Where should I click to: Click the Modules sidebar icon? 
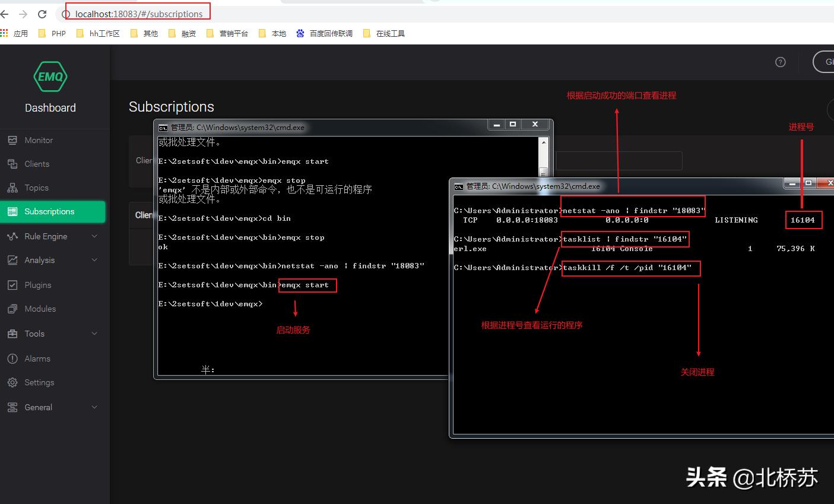point(12,309)
